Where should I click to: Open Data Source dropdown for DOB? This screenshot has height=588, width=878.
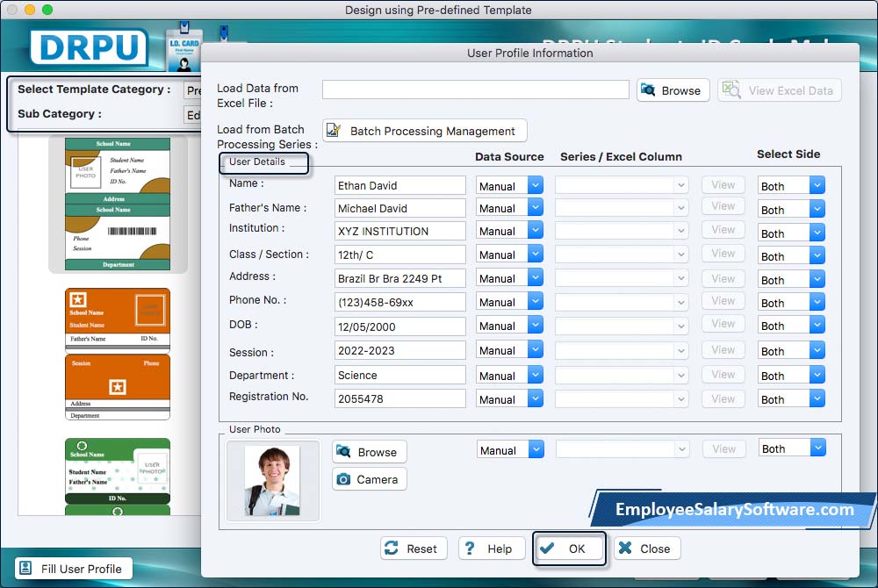(509, 326)
